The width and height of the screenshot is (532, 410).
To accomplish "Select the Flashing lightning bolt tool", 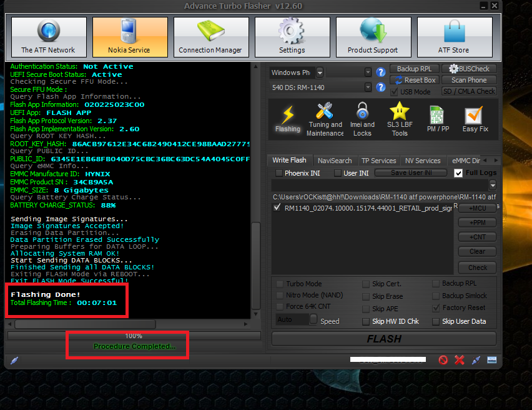I will point(287,119).
